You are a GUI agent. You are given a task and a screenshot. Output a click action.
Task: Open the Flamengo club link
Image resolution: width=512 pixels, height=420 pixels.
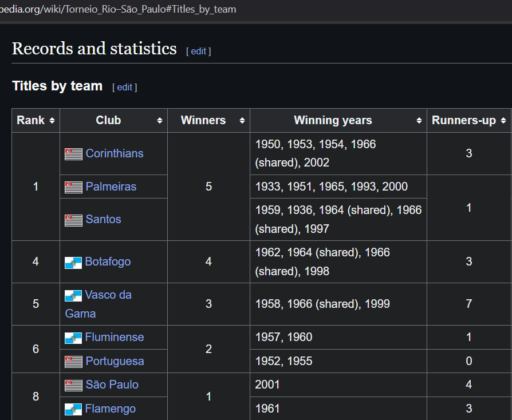point(110,409)
